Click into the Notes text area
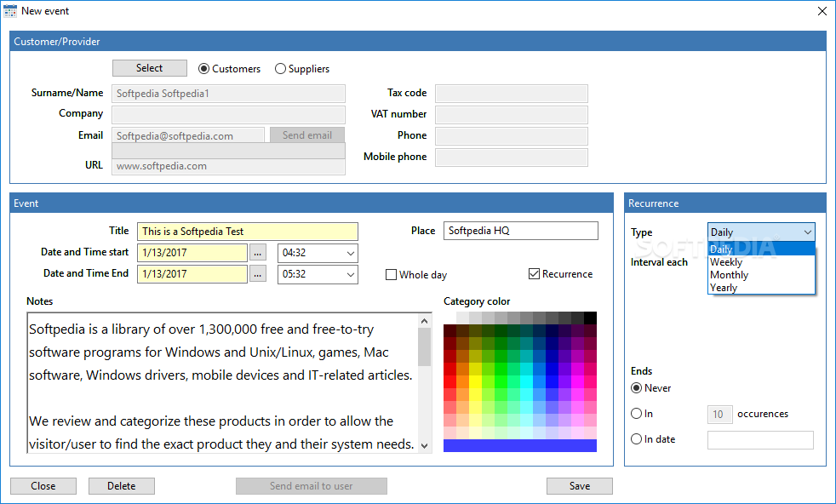The image size is (836, 504). pyautogui.click(x=222, y=383)
